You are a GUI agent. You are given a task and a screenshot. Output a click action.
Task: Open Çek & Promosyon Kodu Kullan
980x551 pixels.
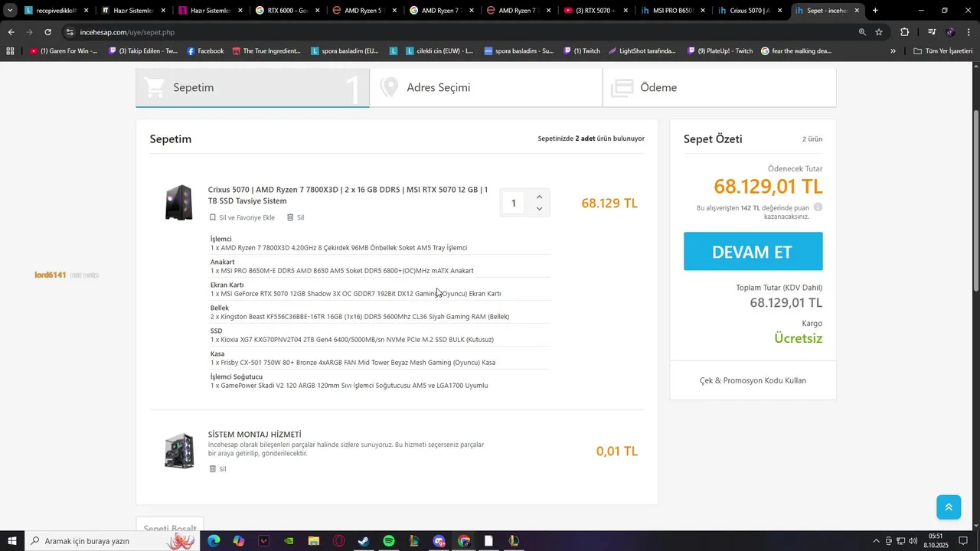pos(753,380)
